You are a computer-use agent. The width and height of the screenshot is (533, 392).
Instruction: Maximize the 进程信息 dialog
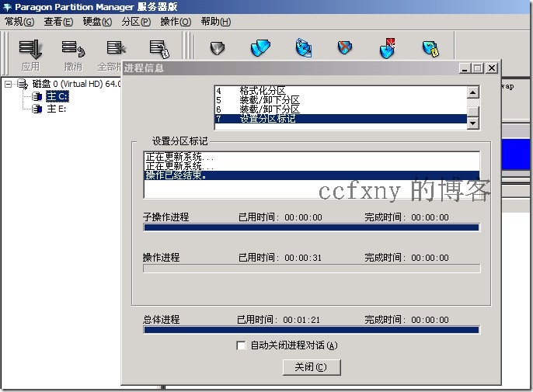click(x=478, y=68)
